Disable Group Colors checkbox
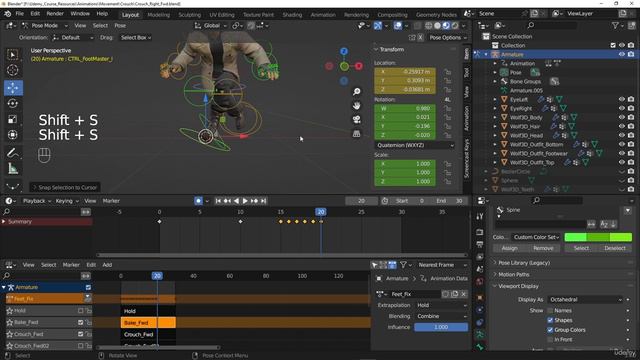Viewport: 640px width, 360px height. point(550,330)
